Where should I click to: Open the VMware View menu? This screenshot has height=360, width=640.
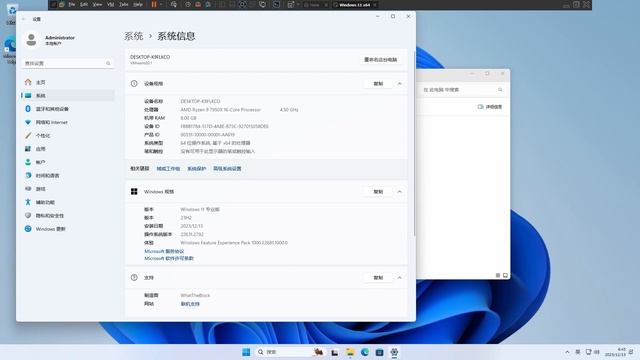click(97, 4)
